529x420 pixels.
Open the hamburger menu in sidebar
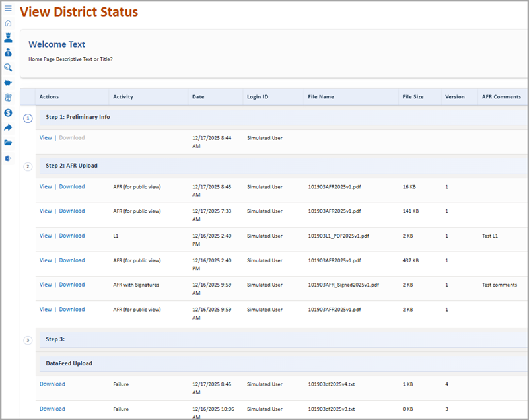[9, 8]
